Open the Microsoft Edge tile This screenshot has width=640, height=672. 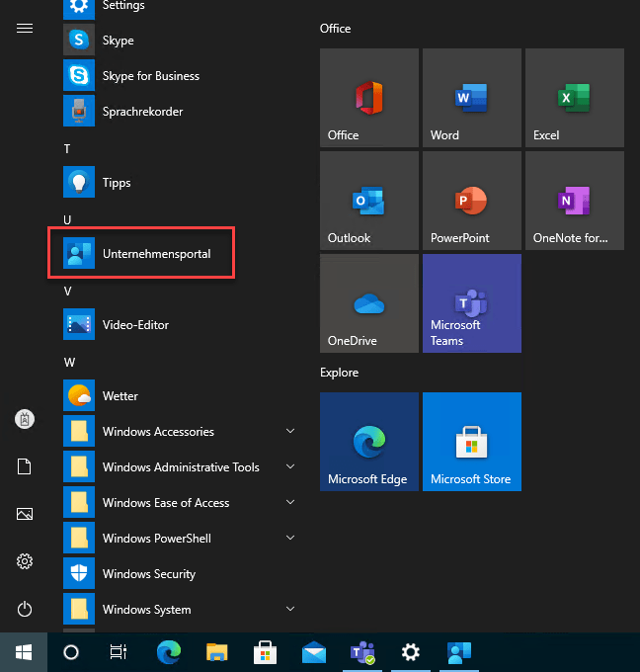368,442
